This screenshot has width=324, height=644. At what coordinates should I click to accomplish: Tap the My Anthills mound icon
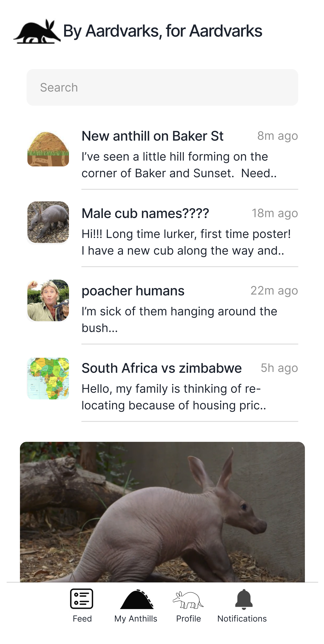(x=137, y=600)
